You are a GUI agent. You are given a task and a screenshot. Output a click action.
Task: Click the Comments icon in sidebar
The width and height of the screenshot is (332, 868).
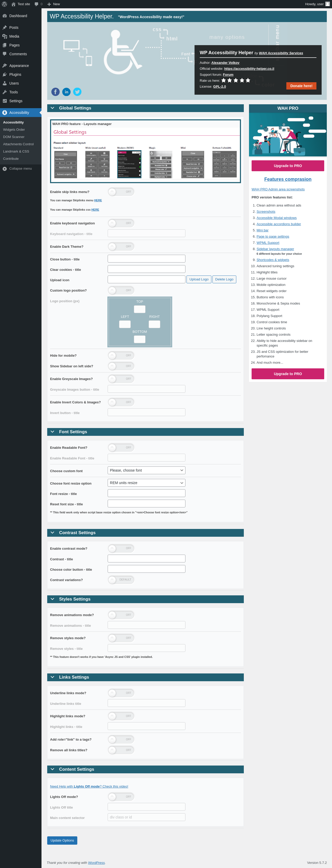pyautogui.click(x=5, y=54)
